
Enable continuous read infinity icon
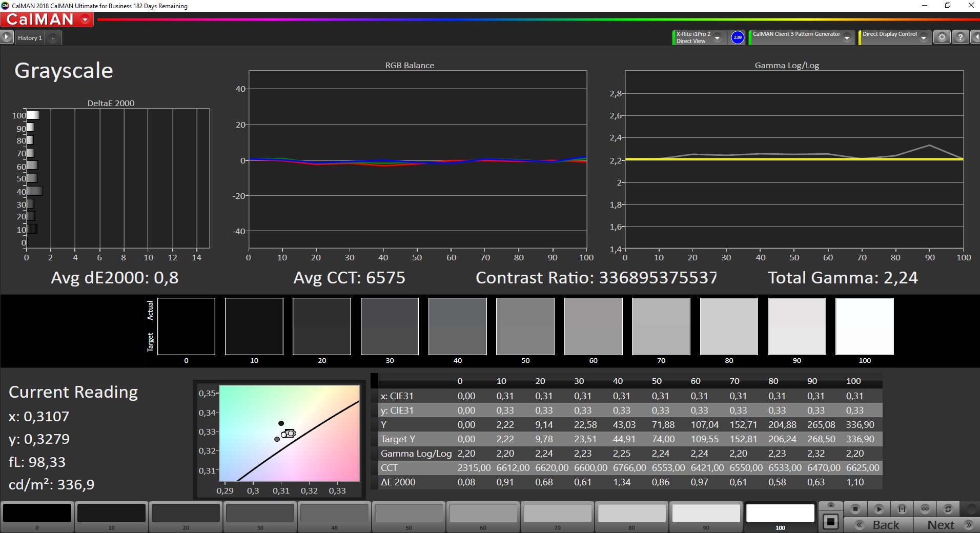pyautogui.click(x=925, y=509)
